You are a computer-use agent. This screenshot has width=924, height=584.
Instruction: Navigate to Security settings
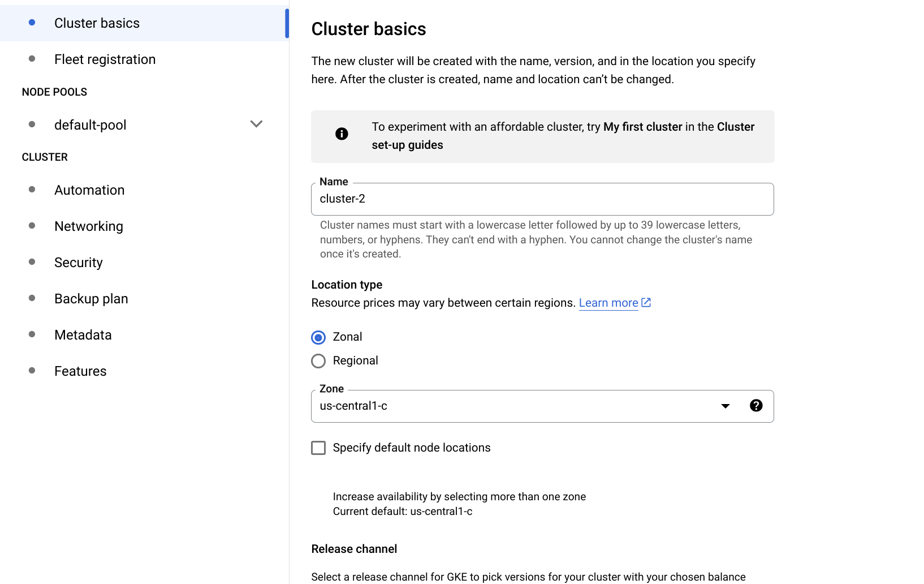pos(79,263)
